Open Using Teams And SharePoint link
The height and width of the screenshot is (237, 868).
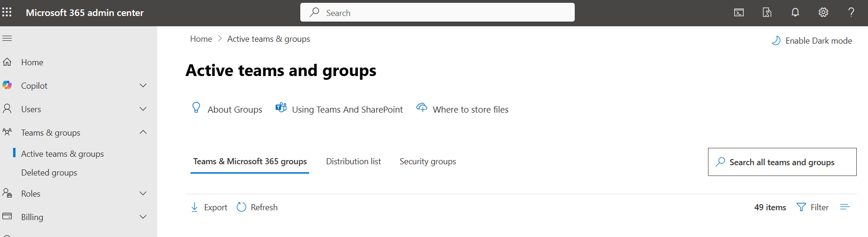coord(347,109)
